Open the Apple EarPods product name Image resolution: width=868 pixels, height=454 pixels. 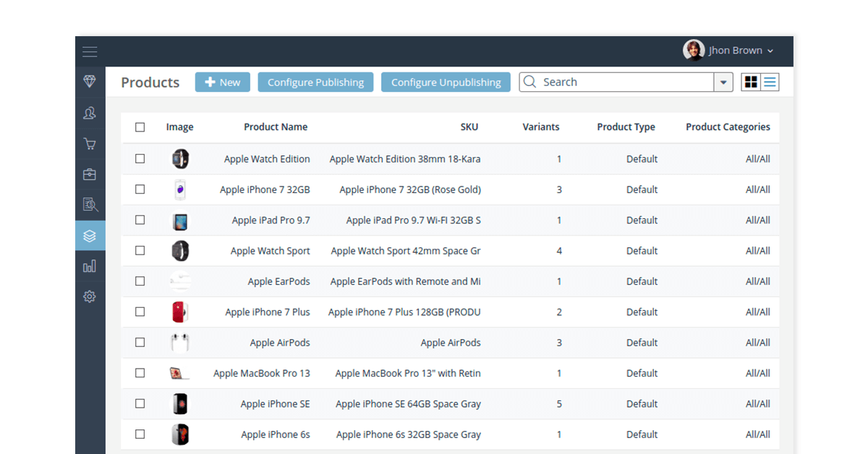point(279,281)
